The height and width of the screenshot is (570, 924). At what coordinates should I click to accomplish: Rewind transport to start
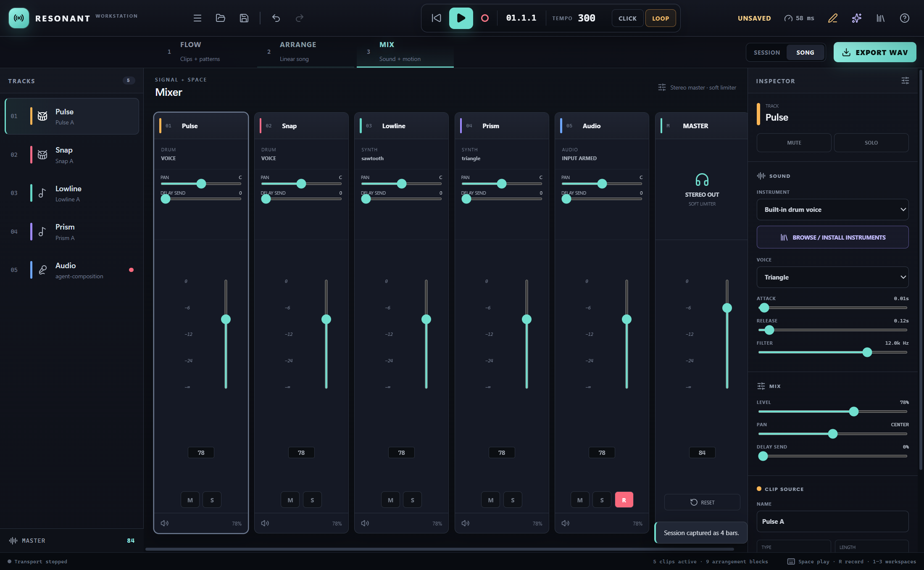tap(437, 18)
